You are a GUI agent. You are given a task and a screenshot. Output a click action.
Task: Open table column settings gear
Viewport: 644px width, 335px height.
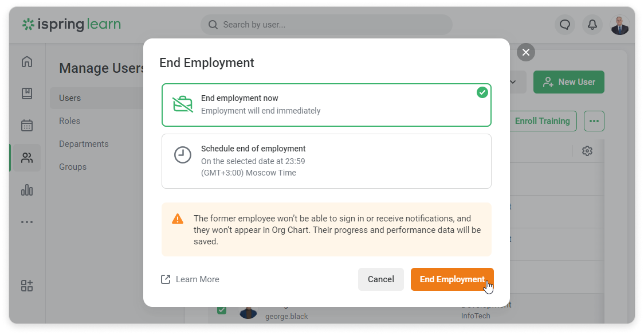(x=587, y=151)
